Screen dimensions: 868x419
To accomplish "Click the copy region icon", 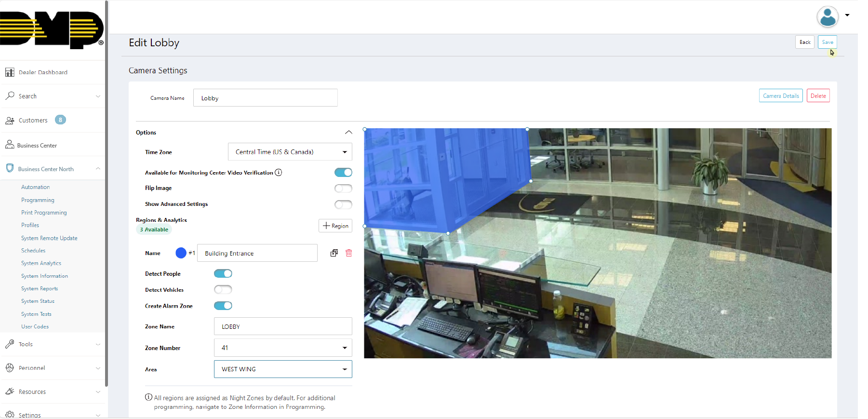I will point(334,253).
